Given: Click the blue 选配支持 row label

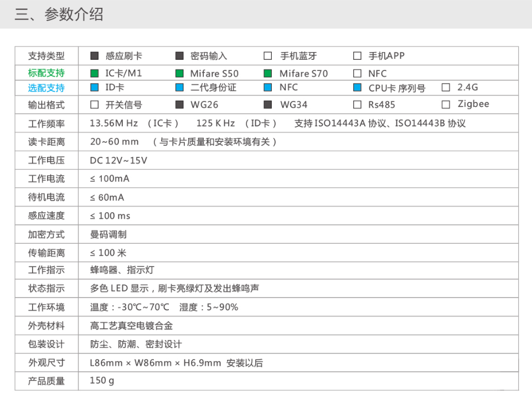Looking at the screenshot, I should point(47,88).
